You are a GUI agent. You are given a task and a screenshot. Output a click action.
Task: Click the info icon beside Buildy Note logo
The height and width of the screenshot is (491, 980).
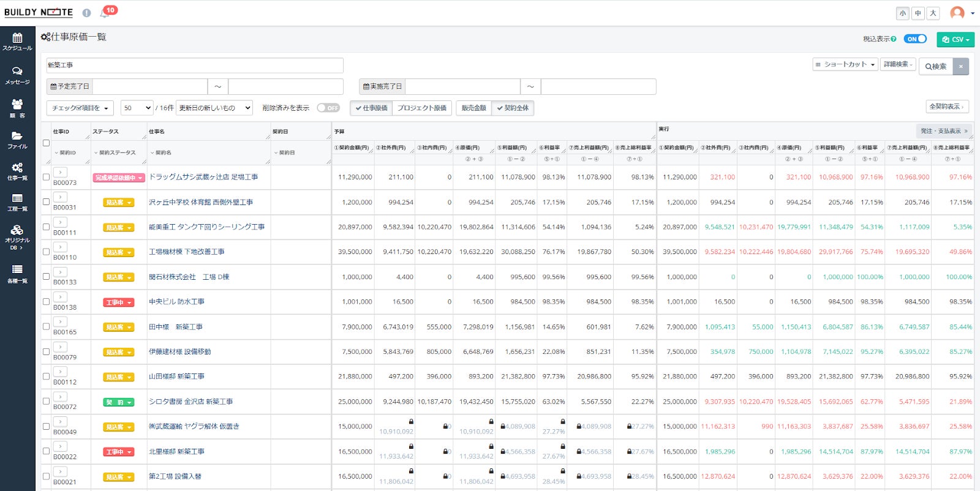click(86, 13)
